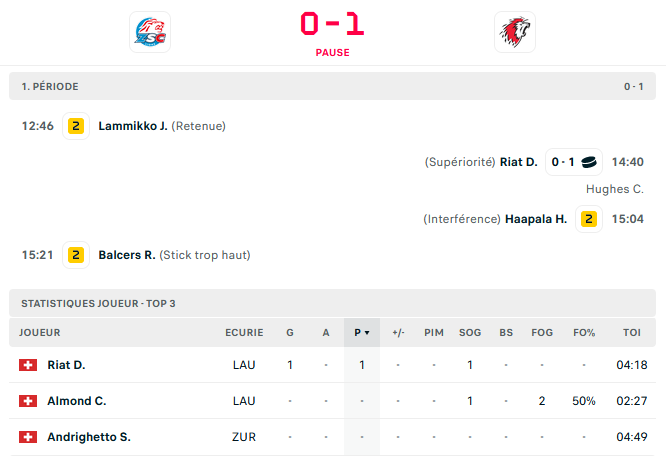Screen dimensions: 666x461
Task: Click the ZSC Lions home team logo
Action: pos(150,32)
